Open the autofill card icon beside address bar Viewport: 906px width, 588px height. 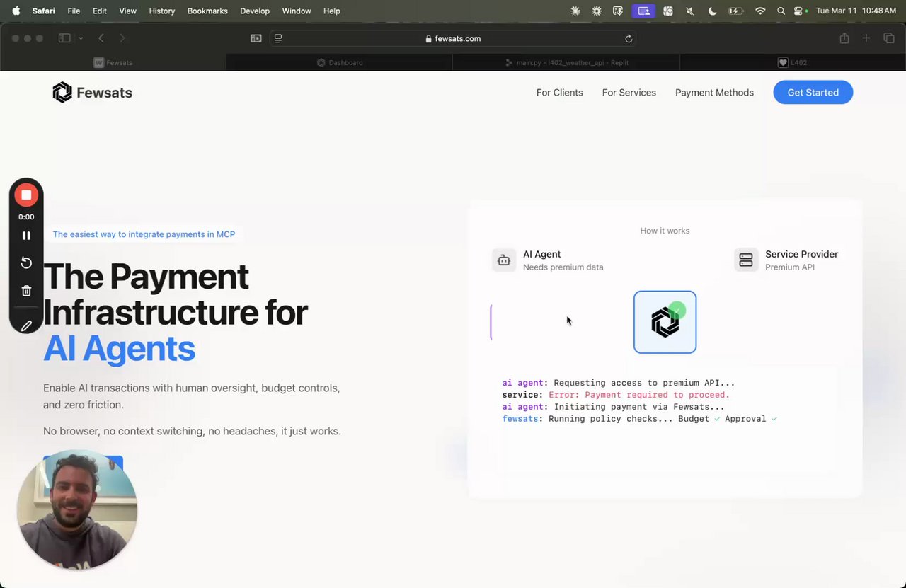point(256,38)
